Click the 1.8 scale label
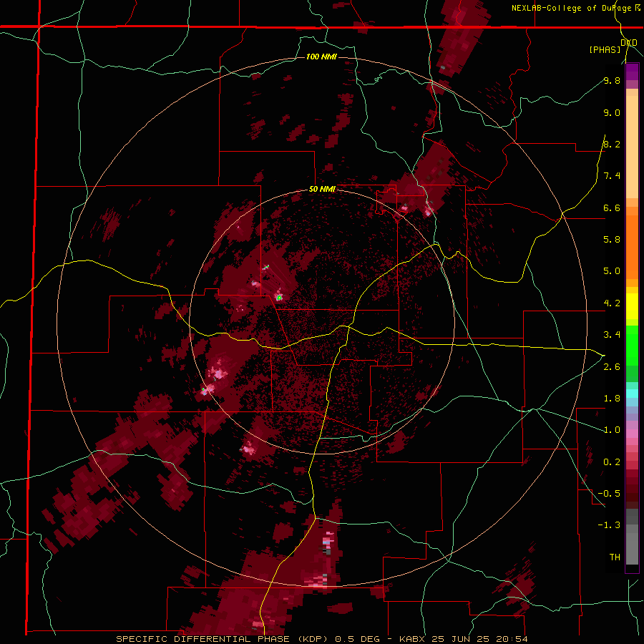644x644 pixels. tap(612, 399)
